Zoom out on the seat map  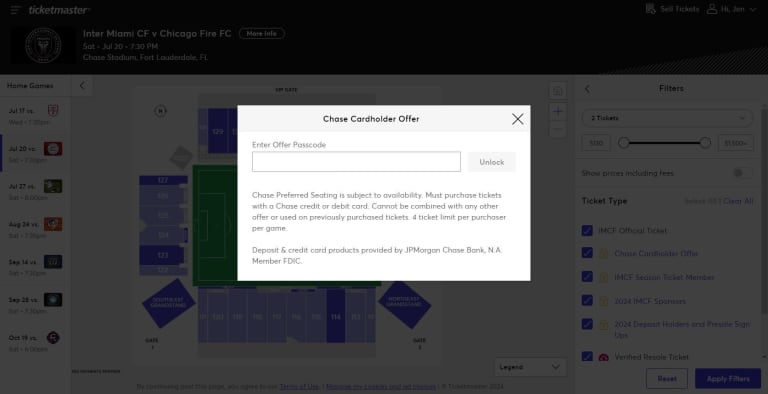tap(558, 130)
